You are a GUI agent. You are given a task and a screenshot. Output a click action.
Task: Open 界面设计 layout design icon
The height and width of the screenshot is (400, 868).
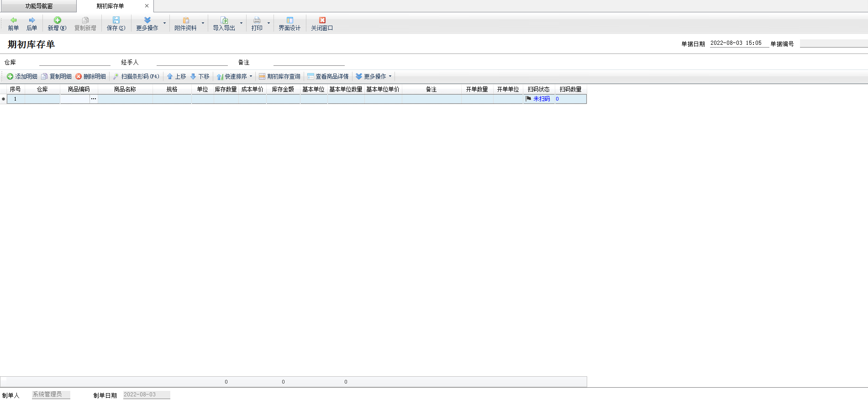(289, 20)
